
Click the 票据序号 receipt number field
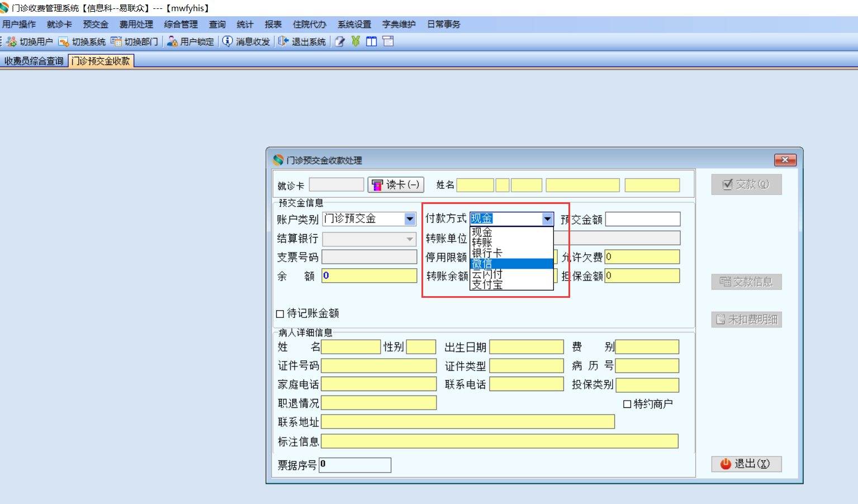(355, 465)
